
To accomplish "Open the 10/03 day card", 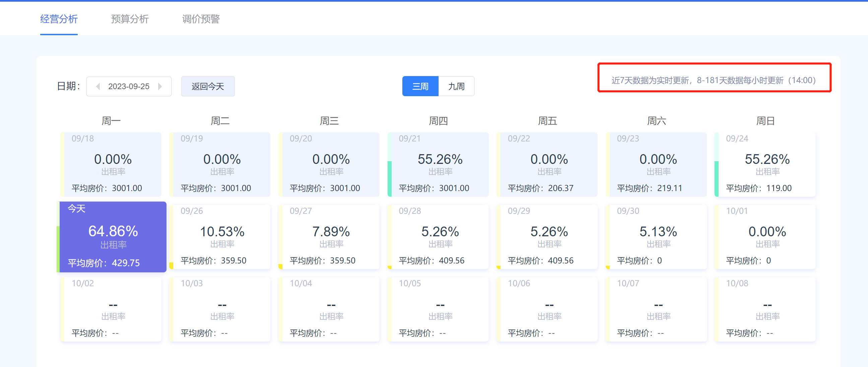I will [x=220, y=309].
